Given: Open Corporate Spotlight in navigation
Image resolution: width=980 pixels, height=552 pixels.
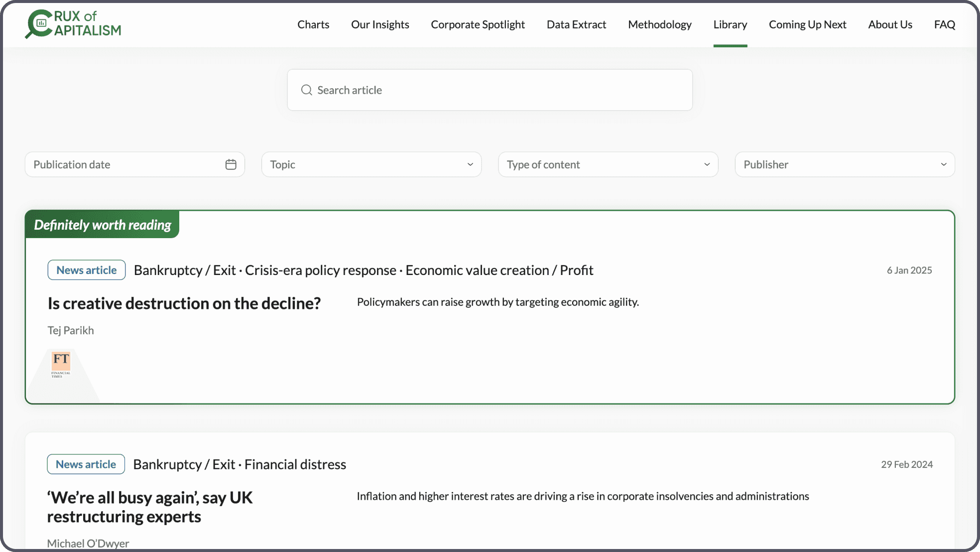Looking at the screenshot, I should point(478,24).
